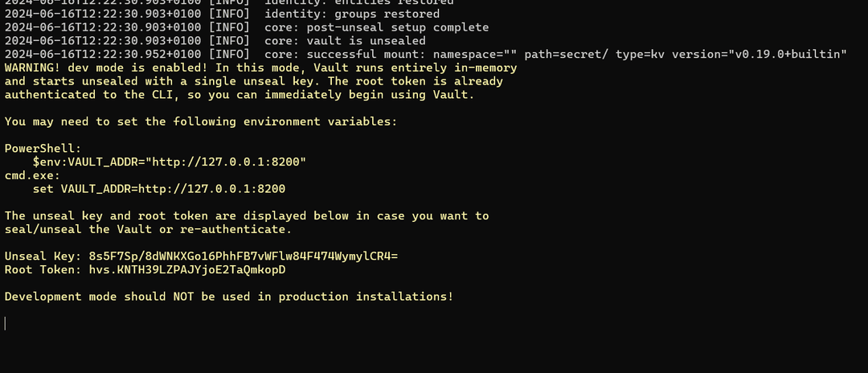
Task: Click the URL in the cmd.exe set line
Action: pos(211,189)
